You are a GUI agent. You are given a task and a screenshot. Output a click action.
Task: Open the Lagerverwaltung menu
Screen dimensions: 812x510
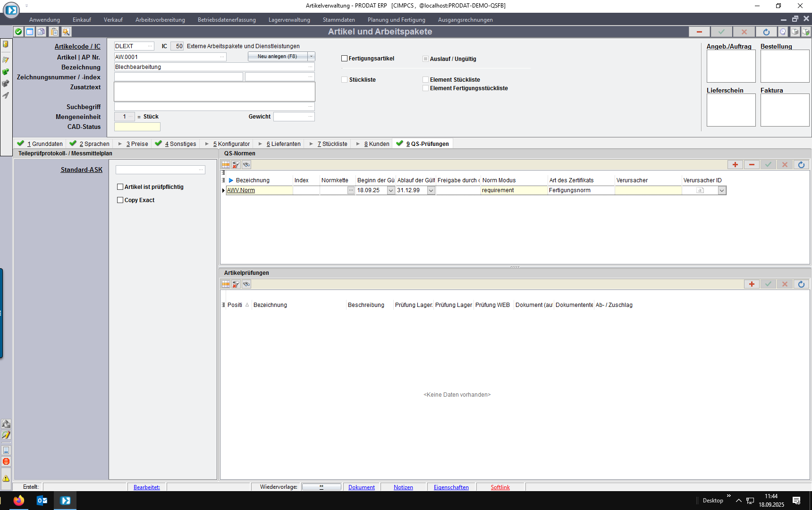pos(289,20)
